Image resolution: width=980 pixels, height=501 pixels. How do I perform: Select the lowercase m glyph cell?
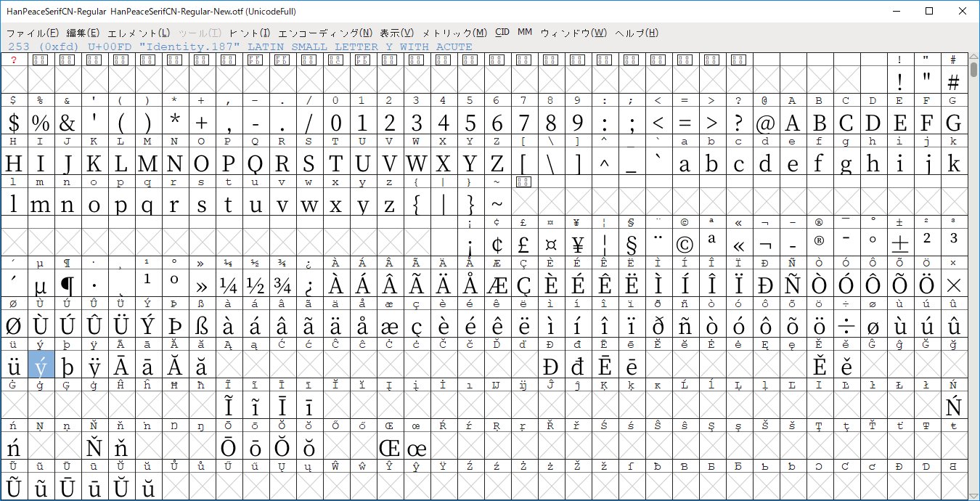tap(41, 203)
